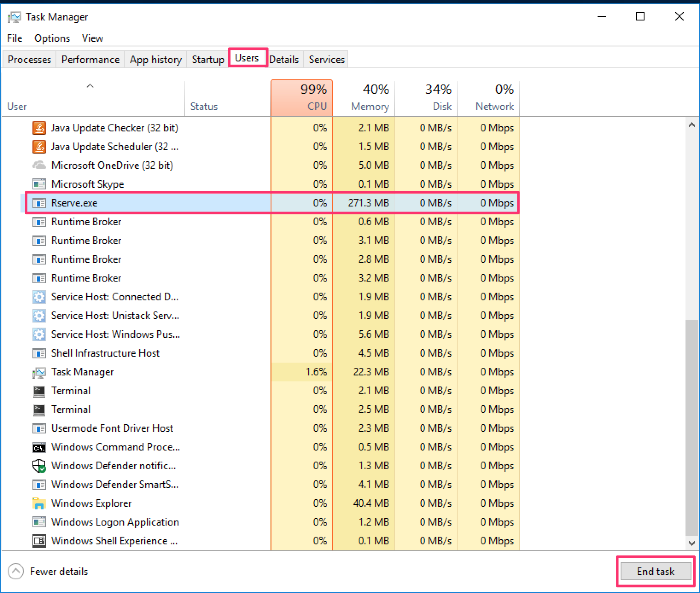Open the View menu
This screenshot has height=593, width=700.
(93, 38)
